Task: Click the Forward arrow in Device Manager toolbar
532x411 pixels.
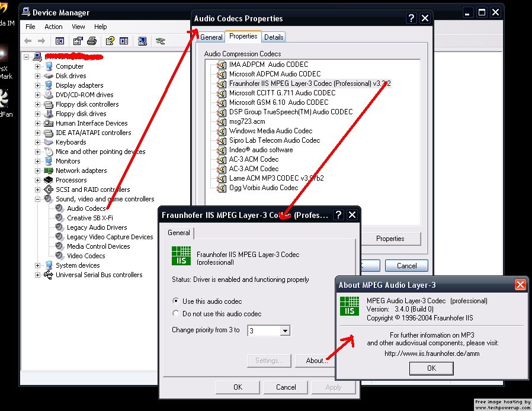Action: point(41,41)
